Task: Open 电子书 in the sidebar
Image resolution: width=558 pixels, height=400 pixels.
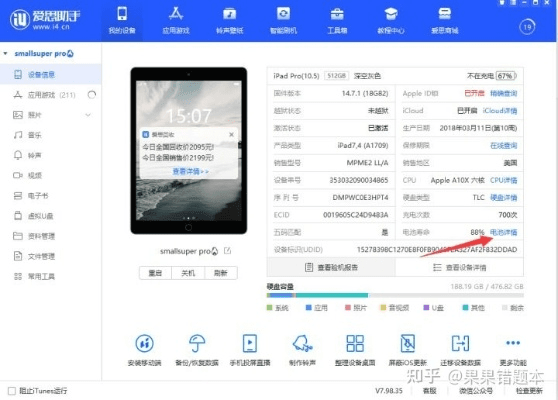Action: 51,196
